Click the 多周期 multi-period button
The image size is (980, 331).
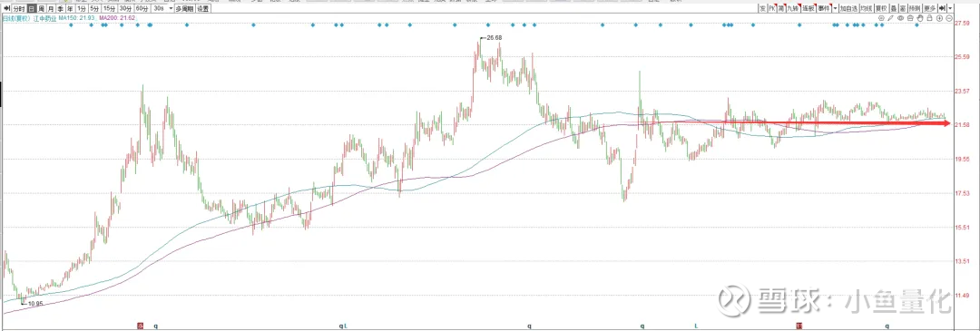click(184, 9)
